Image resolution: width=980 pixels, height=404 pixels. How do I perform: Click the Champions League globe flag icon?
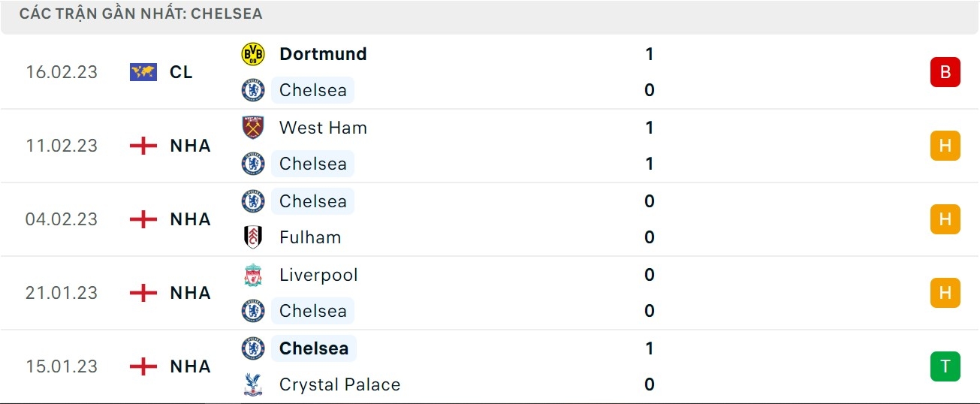coord(143,72)
